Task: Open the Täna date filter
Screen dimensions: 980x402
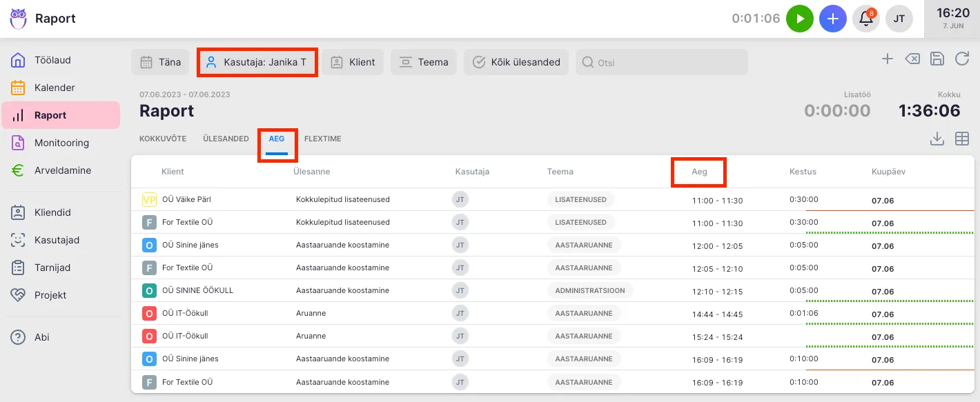Action: (161, 62)
